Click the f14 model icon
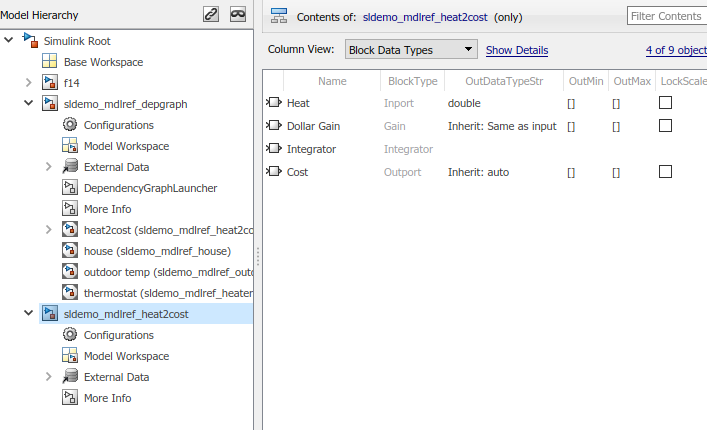This screenshot has height=430, width=707. tap(50, 82)
